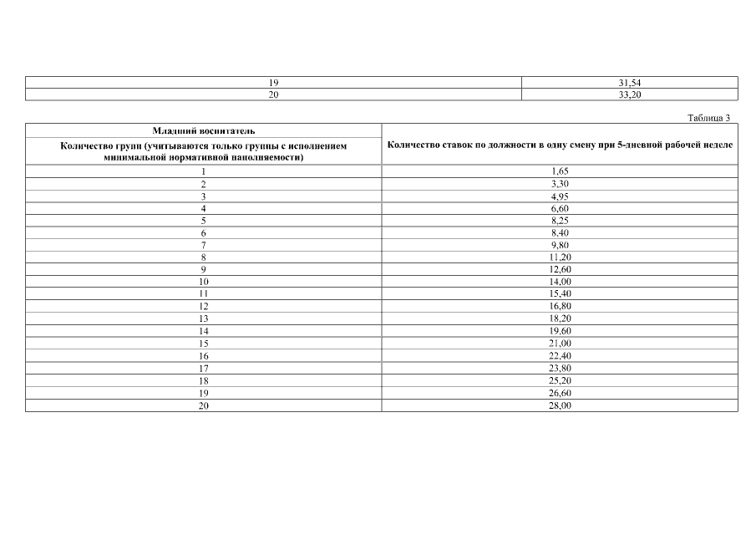This screenshot has width=756, height=535.
Task: Select the cell containing 1,65
Action: coord(560,171)
